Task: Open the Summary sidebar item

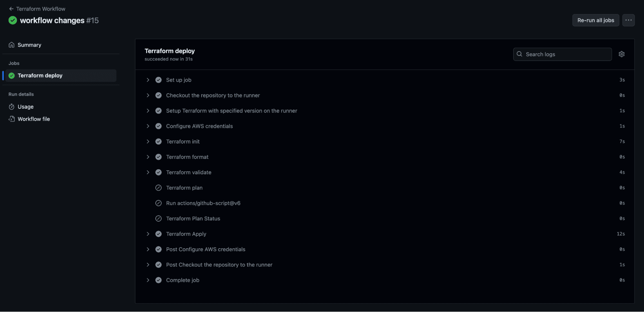Action: (x=29, y=45)
